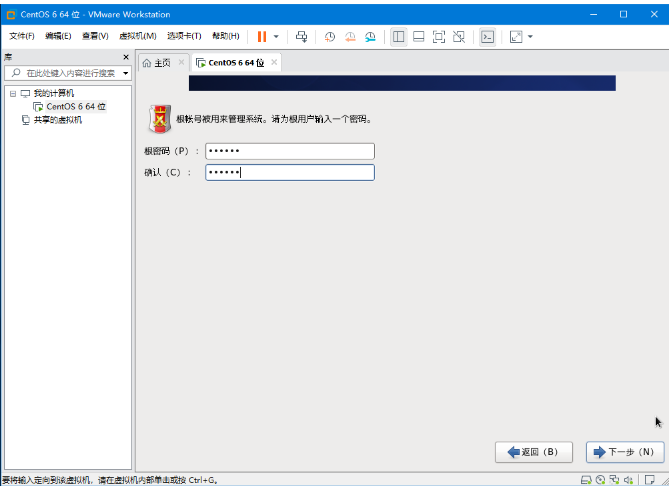The height and width of the screenshot is (486, 669).
Task: Open the 帮助(H) menu
Action: click(226, 36)
